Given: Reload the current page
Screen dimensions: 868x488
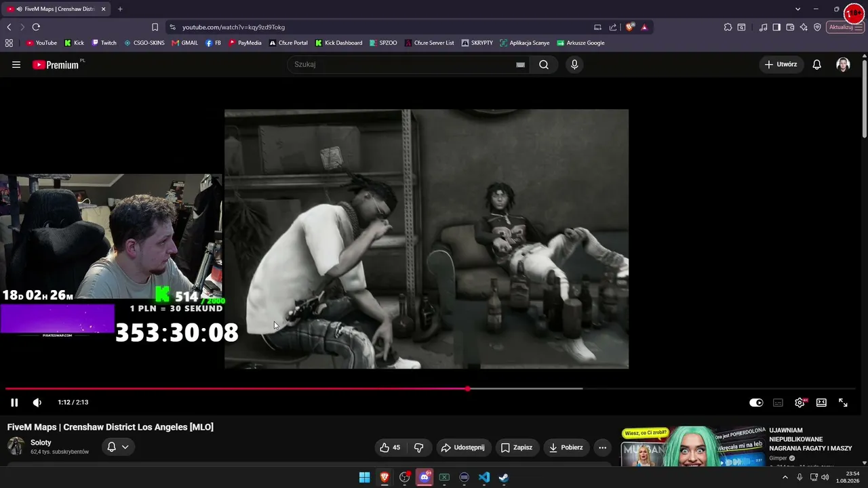Looking at the screenshot, I should (36, 27).
